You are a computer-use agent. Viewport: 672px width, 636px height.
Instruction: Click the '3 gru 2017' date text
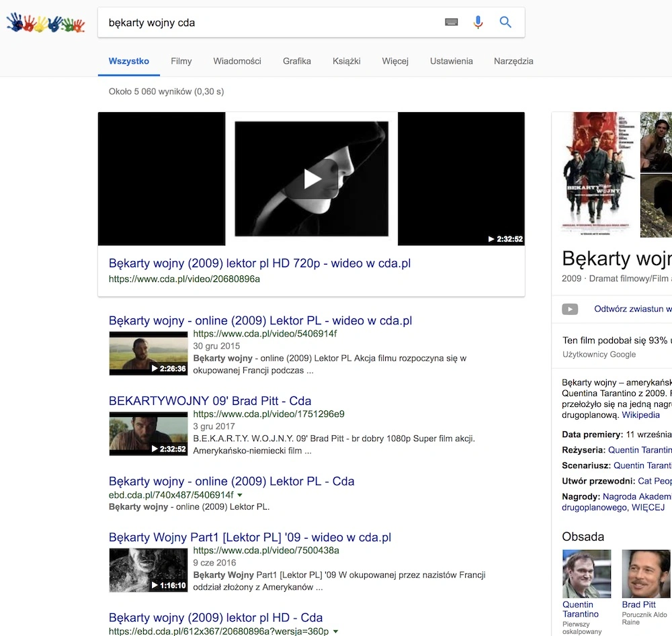214,426
